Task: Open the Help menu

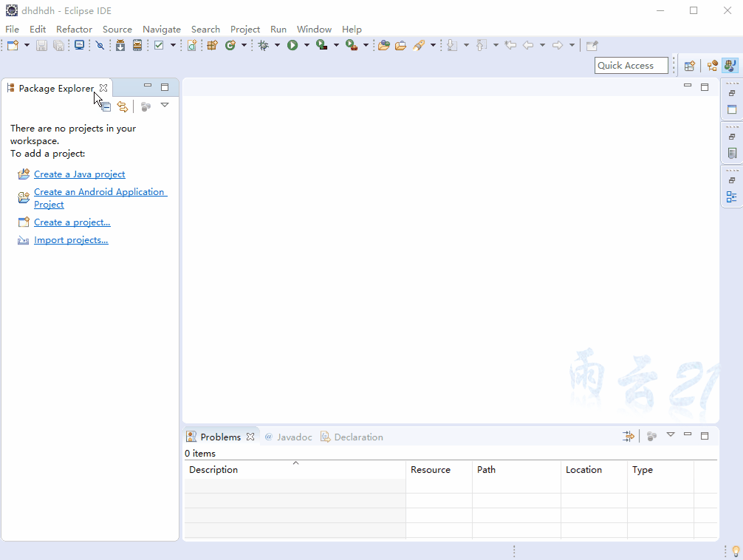Action: pos(352,30)
